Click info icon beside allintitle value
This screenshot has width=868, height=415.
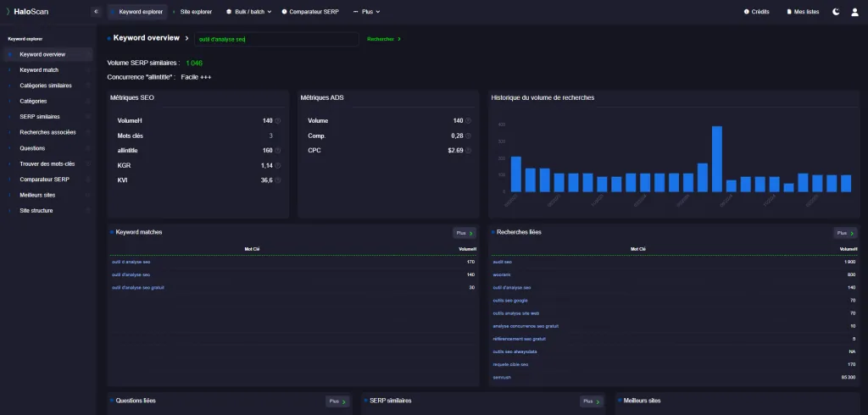click(278, 151)
